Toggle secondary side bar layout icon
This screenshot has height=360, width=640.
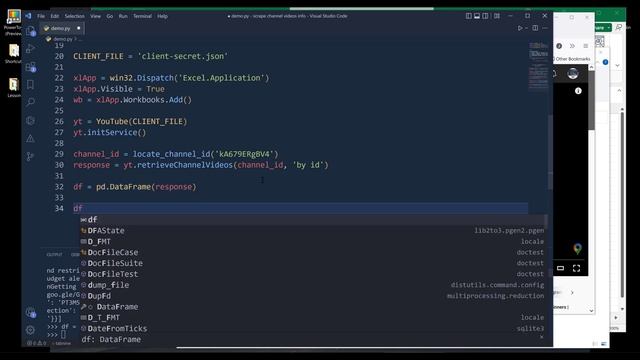pyautogui.click(x=485, y=16)
